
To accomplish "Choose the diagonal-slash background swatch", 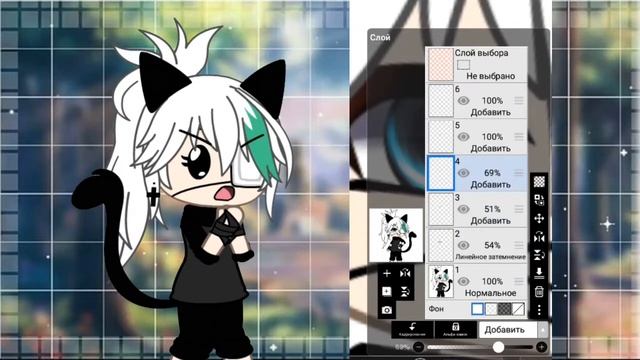I will coord(518,309).
